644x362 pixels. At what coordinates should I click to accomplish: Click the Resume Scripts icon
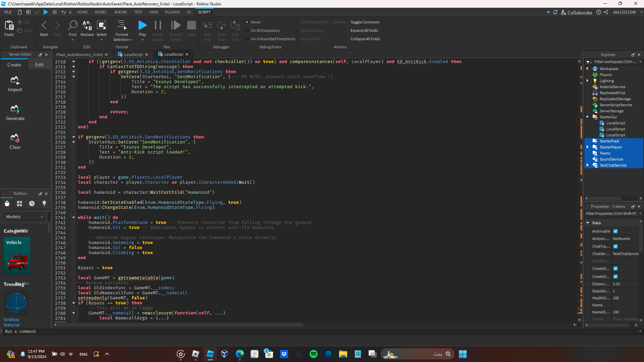coord(176,25)
